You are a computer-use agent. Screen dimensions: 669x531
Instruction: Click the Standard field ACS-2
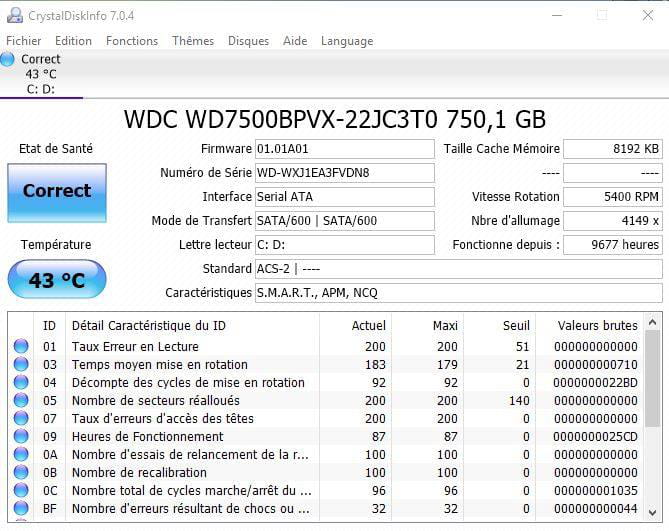click(459, 269)
